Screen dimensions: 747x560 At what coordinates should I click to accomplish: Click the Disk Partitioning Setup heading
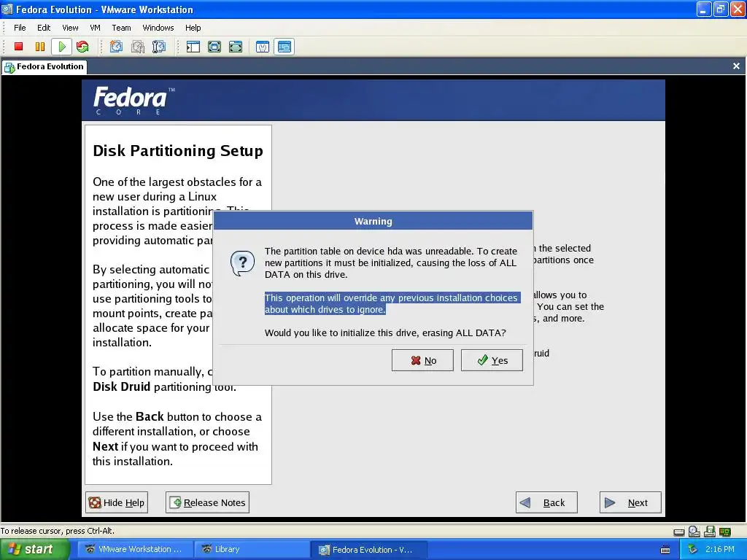pyautogui.click(x=178, y=150)
